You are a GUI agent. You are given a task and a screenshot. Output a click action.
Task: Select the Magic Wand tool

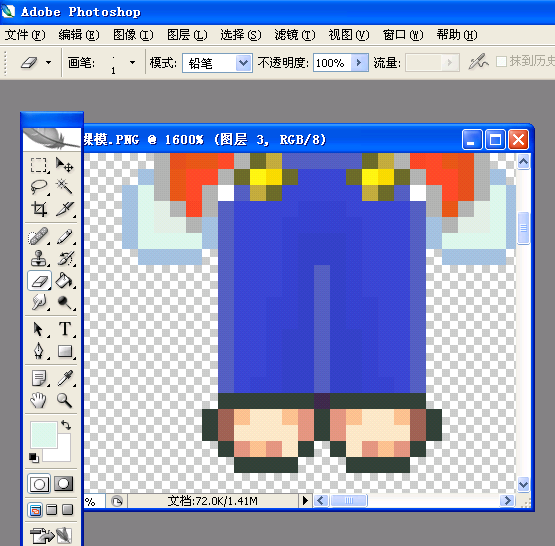point(64,186)
